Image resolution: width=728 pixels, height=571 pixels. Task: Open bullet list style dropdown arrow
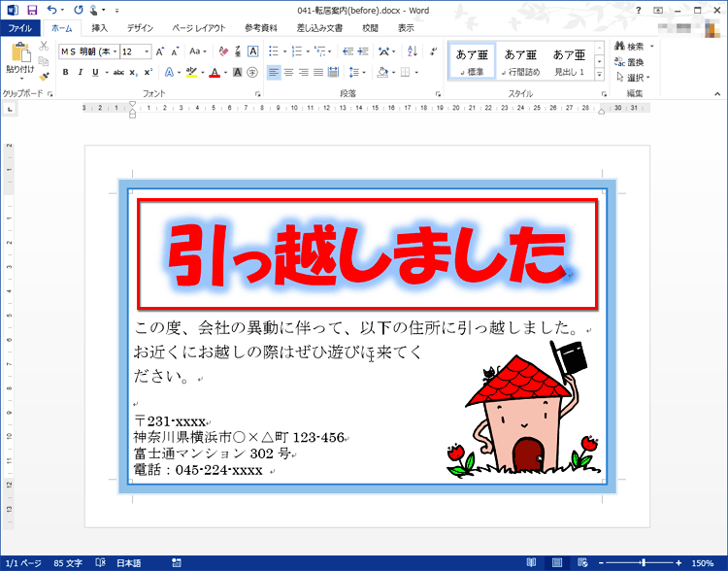[x=284, y=51]
